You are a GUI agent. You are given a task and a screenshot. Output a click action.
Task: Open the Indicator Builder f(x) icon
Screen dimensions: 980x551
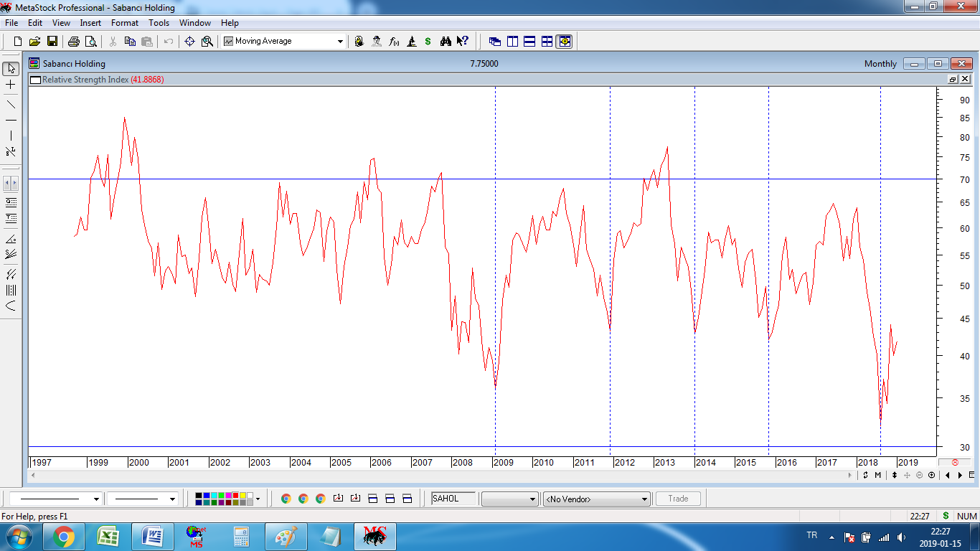394,42
